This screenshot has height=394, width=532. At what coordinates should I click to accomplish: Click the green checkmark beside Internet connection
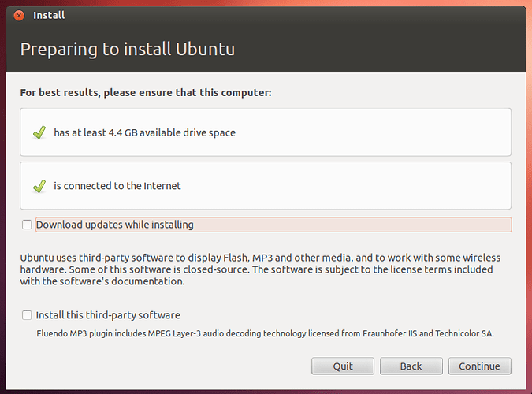(x=39, y=186)
